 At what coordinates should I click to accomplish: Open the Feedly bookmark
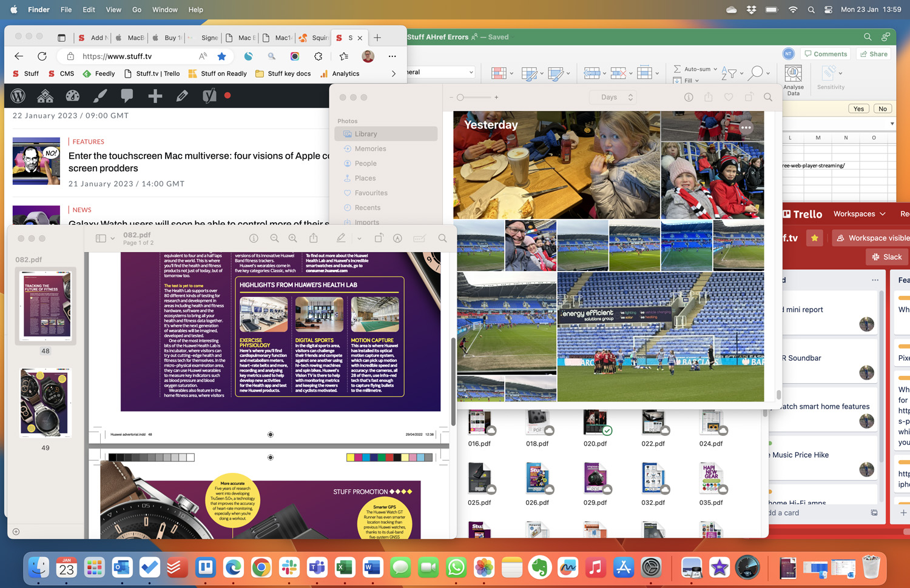click(99, 73)
